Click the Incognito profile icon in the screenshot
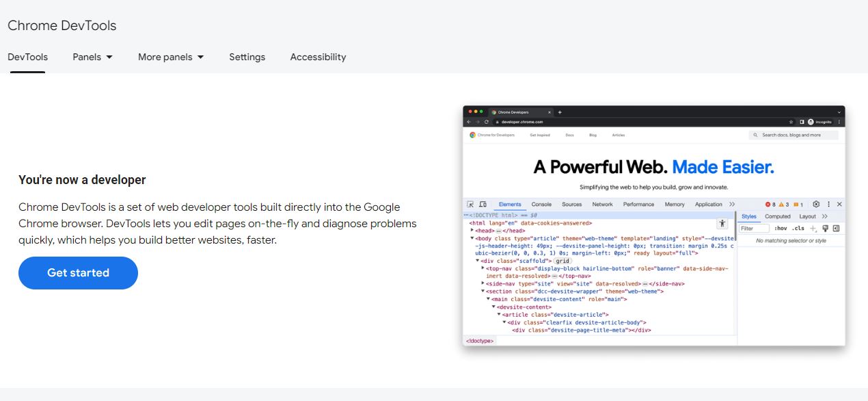868x401 pixels. click(x=811, y=122)
